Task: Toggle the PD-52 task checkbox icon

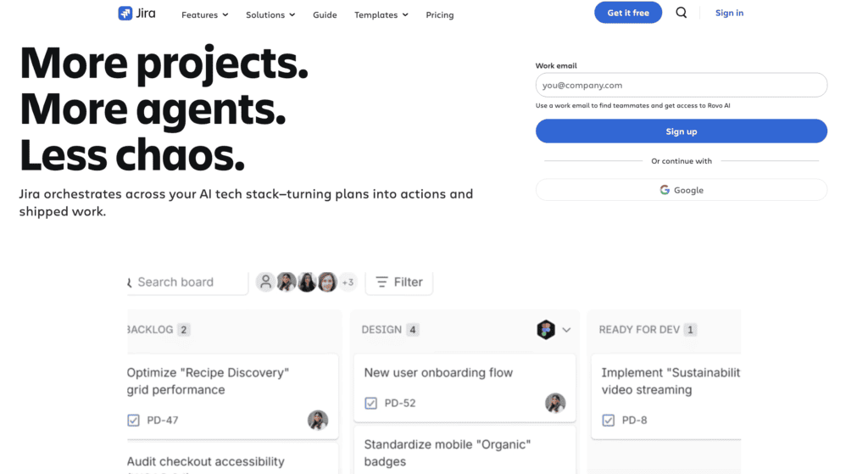Action: click(371, 403)
